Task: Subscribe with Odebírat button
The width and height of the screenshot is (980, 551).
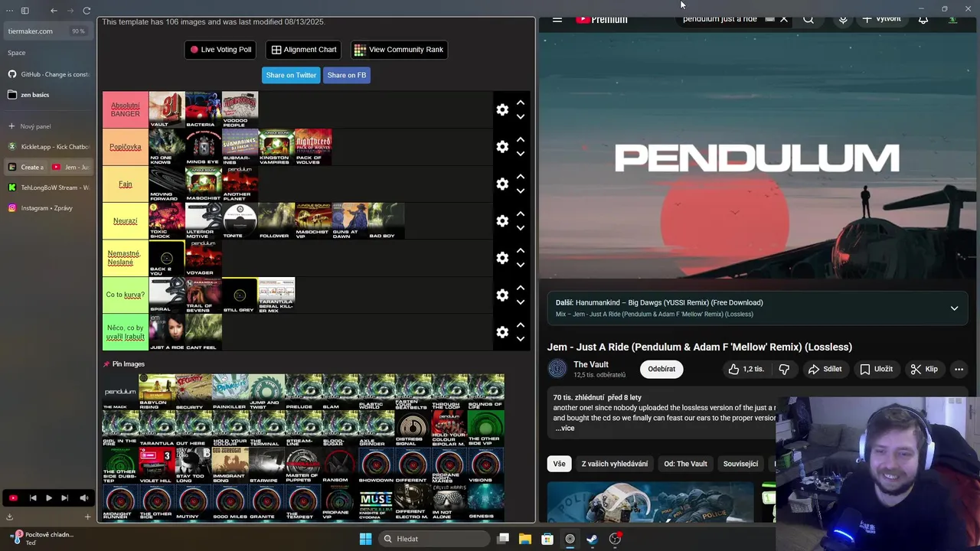Action: (x=661, y=369)
